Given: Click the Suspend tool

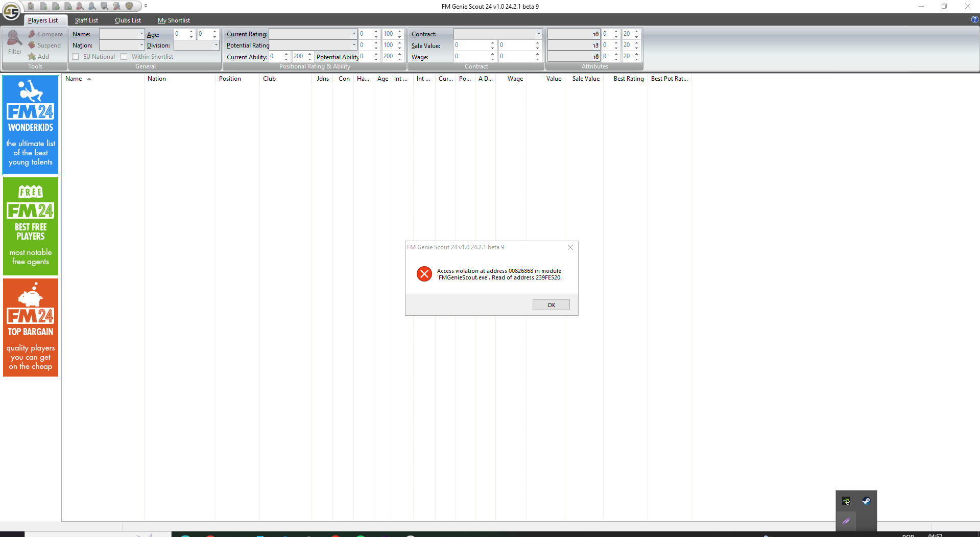Looking at the screenshot, I should (44, 45).
